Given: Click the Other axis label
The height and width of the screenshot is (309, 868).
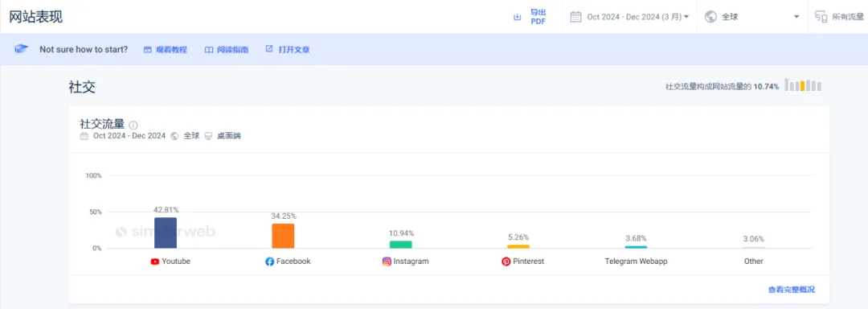Looking at the screenshot, I should (753, 262).
